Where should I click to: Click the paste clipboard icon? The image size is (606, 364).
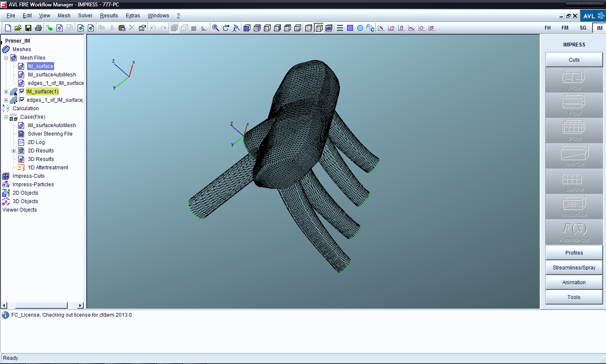click(x=122, y=28)
